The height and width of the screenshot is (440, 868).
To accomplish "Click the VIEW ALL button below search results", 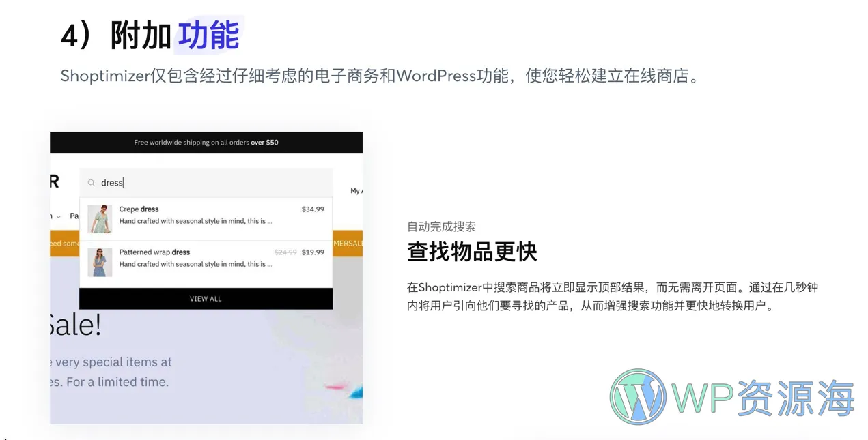I will (x=206, y=298).
